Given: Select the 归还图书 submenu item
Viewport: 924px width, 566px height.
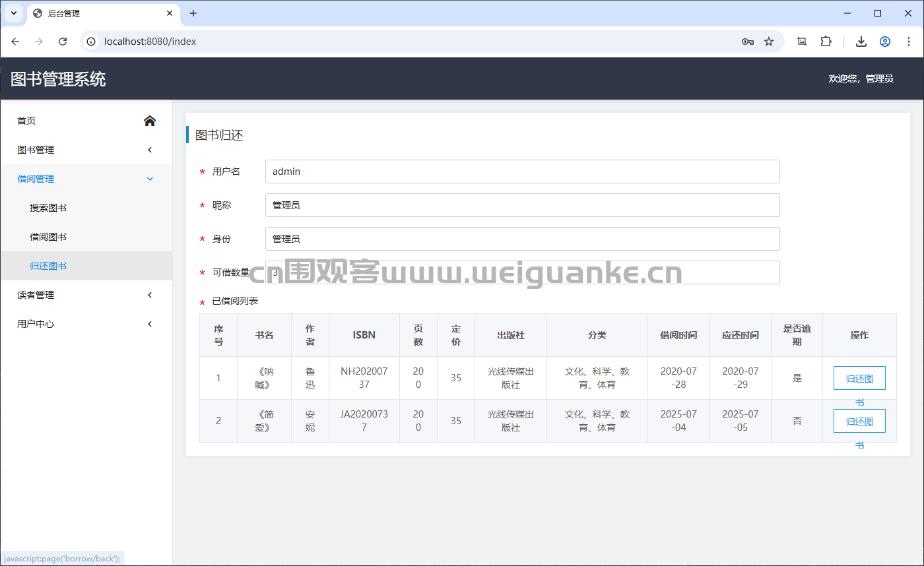Looking at the screenshot, I should [86, 266].
